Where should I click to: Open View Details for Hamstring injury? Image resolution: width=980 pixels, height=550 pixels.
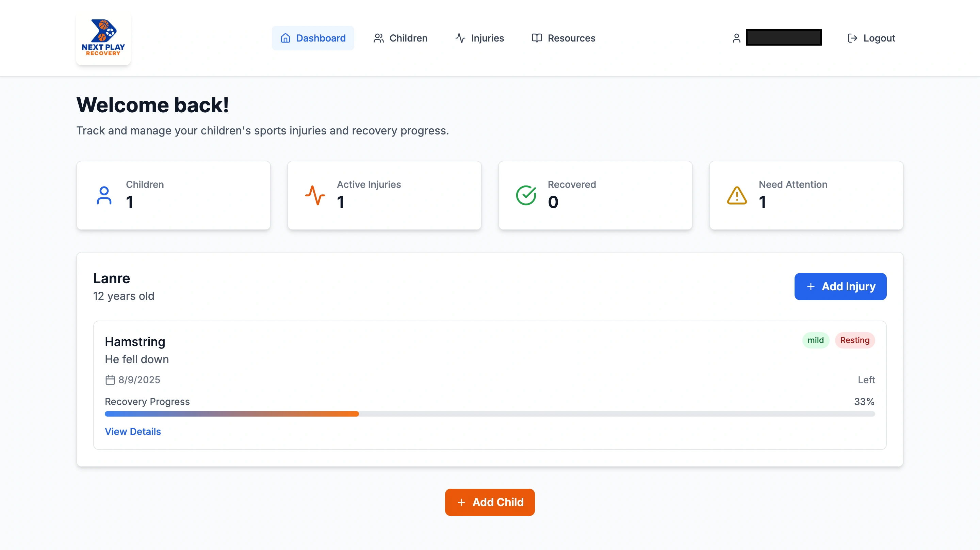click(x=133, y=431)
